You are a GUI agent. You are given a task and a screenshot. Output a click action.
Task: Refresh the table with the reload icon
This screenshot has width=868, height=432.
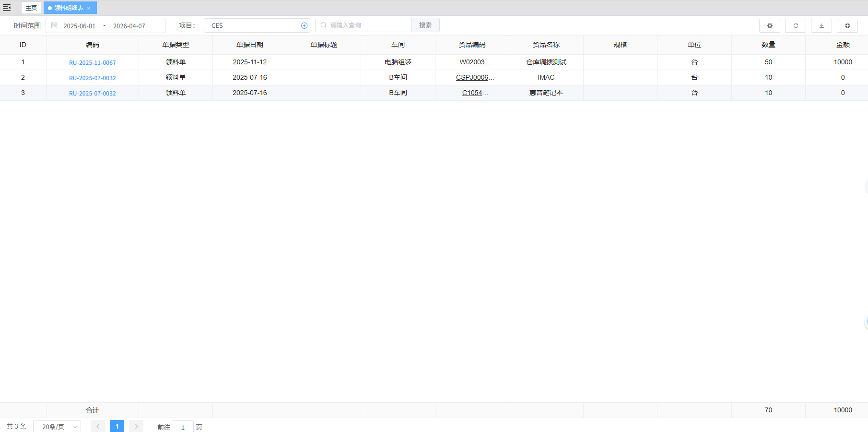(795, 25)
